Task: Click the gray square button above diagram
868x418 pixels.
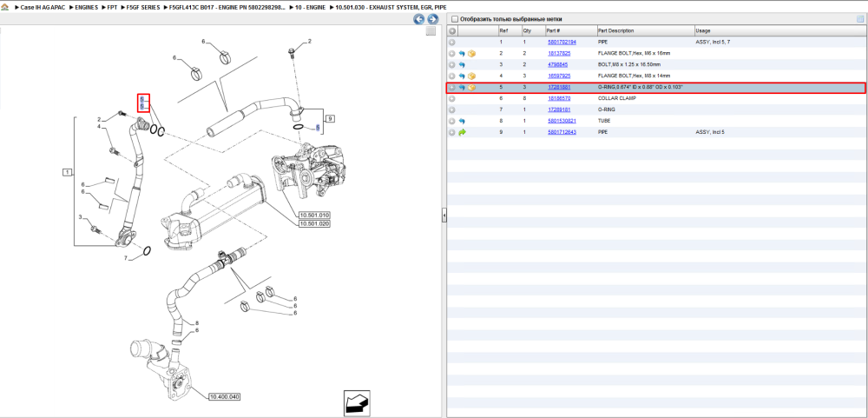Action: point(431,31)
